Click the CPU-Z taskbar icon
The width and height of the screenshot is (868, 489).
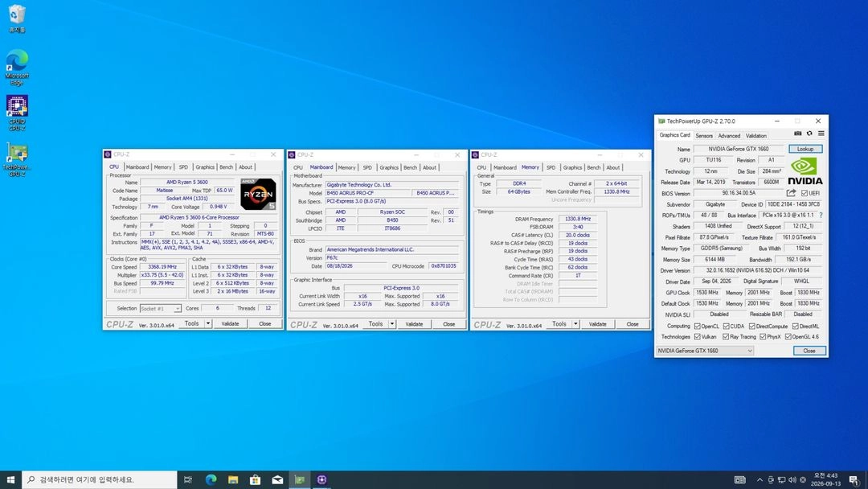point(321,479)
